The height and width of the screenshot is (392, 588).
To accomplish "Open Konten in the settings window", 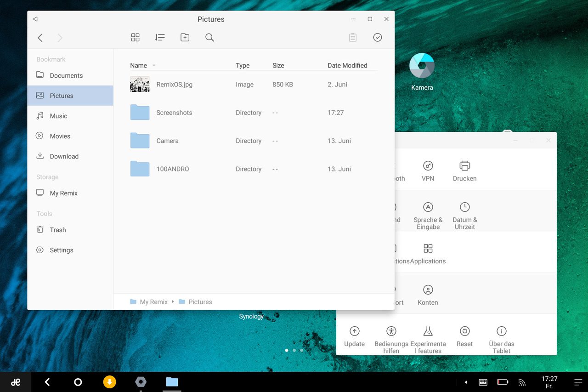I will point(428,295).
